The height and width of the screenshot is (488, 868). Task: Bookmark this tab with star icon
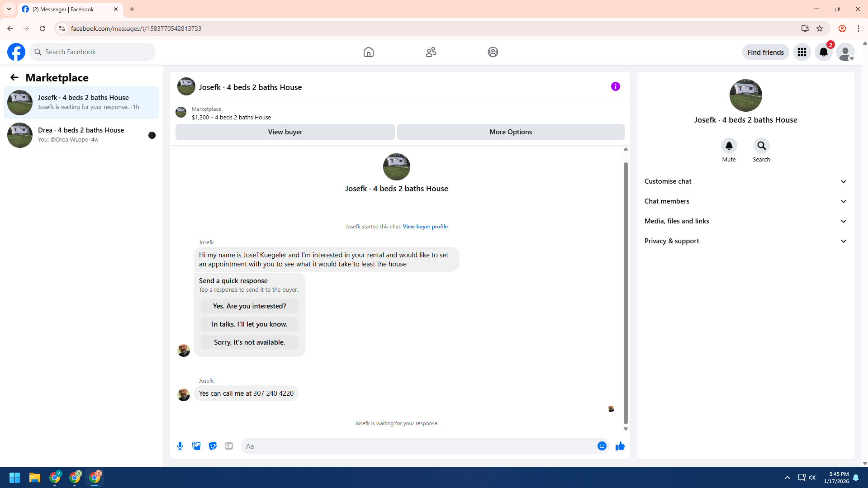(x=820, y=28)
